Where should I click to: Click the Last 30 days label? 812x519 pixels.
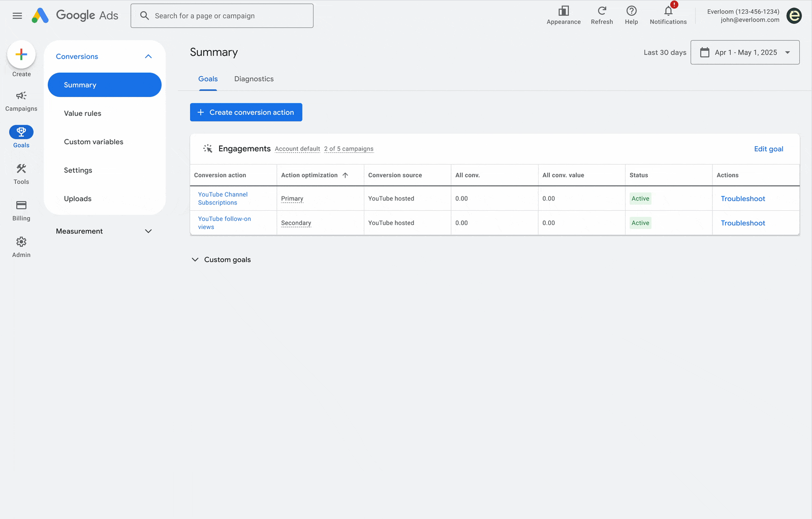[665, 52]
